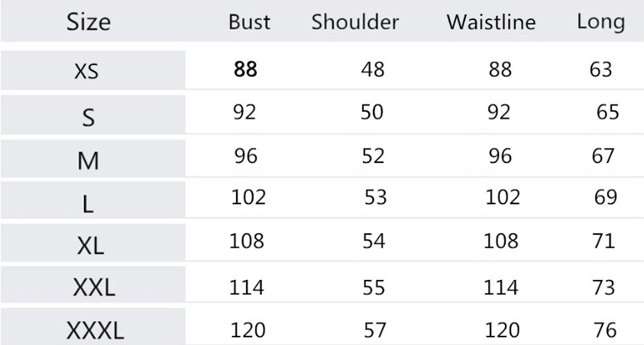The height and width of the screenshot is (345, 644).
Task: Click Long value 69 in L row
Action: click(605, 197)
